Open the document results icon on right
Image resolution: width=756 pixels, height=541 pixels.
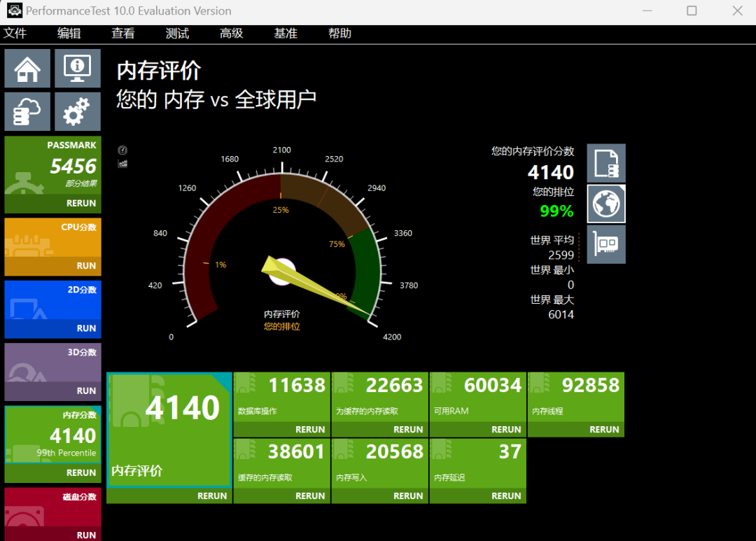click(x=606, y=164)
